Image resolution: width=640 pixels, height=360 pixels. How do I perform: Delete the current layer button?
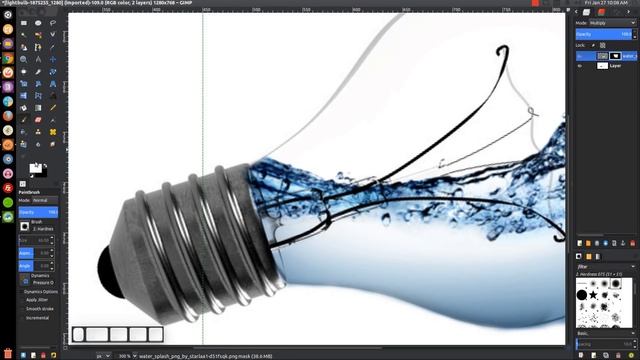tap(633, 243)
